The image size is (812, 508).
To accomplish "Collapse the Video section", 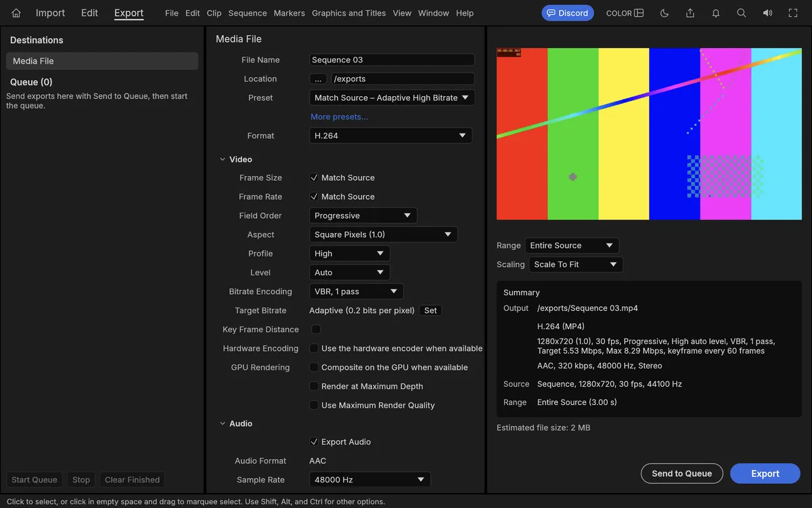I will pyautogui.click(x=223, y=160).
